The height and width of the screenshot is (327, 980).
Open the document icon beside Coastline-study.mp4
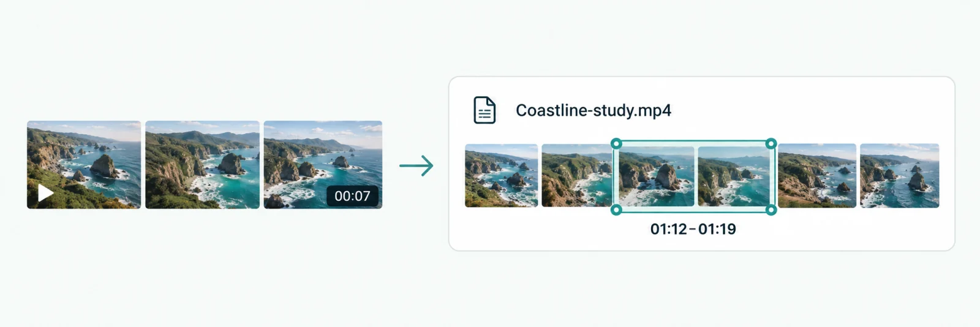click(x=484, y=110)
